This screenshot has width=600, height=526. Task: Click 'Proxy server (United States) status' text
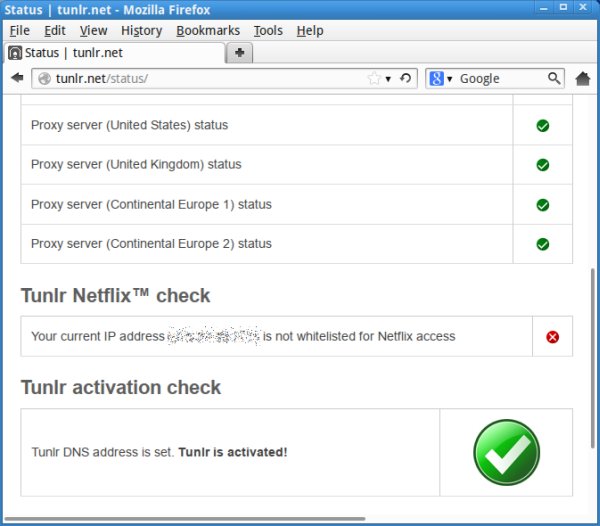tap(129, 125)
